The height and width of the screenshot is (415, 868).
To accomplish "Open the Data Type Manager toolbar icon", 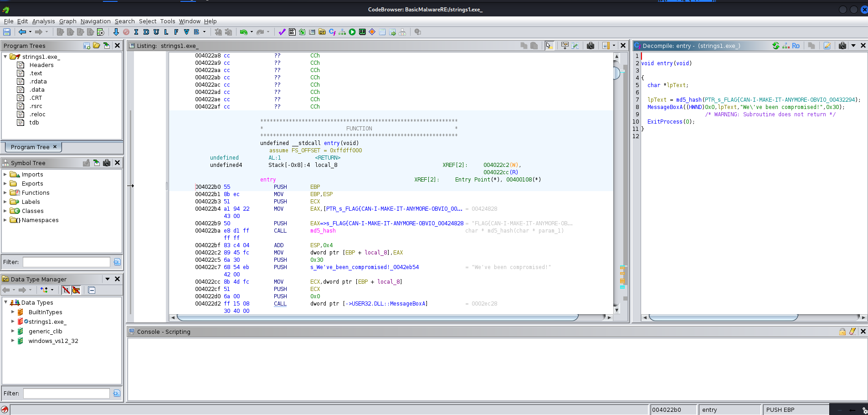I will [x=322, y=32].
